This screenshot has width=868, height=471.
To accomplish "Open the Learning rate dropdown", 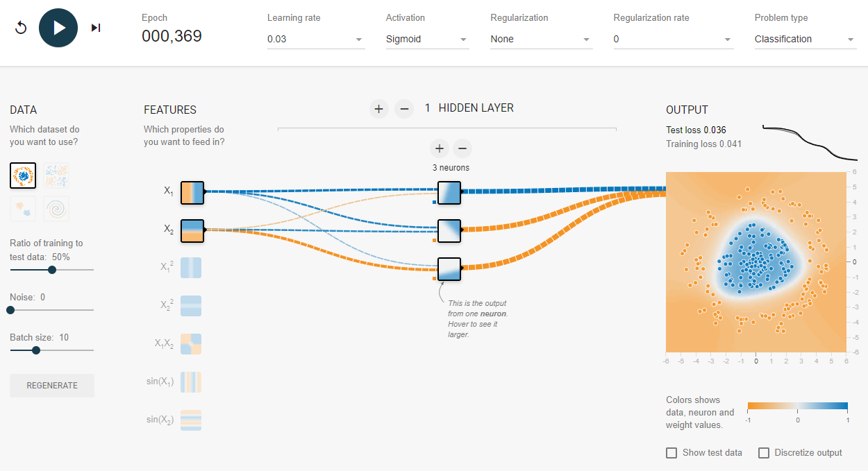I will point(316,40).
